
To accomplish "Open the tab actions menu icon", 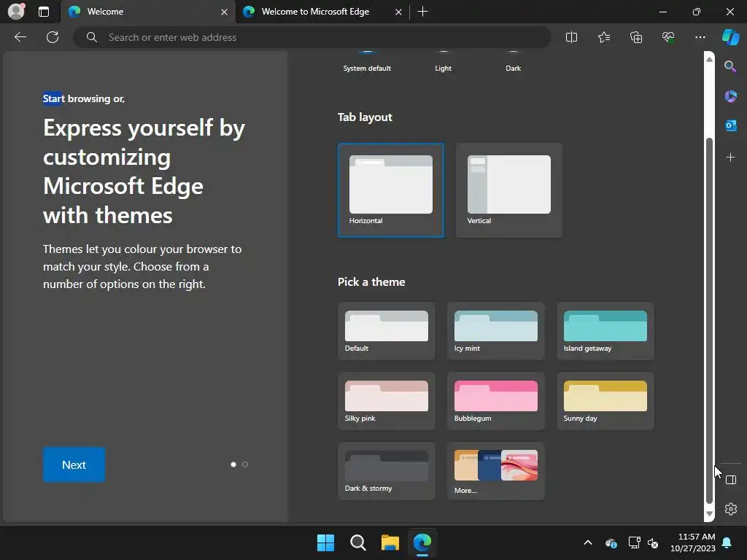I will pyautogui.click(x=44, y=12).
